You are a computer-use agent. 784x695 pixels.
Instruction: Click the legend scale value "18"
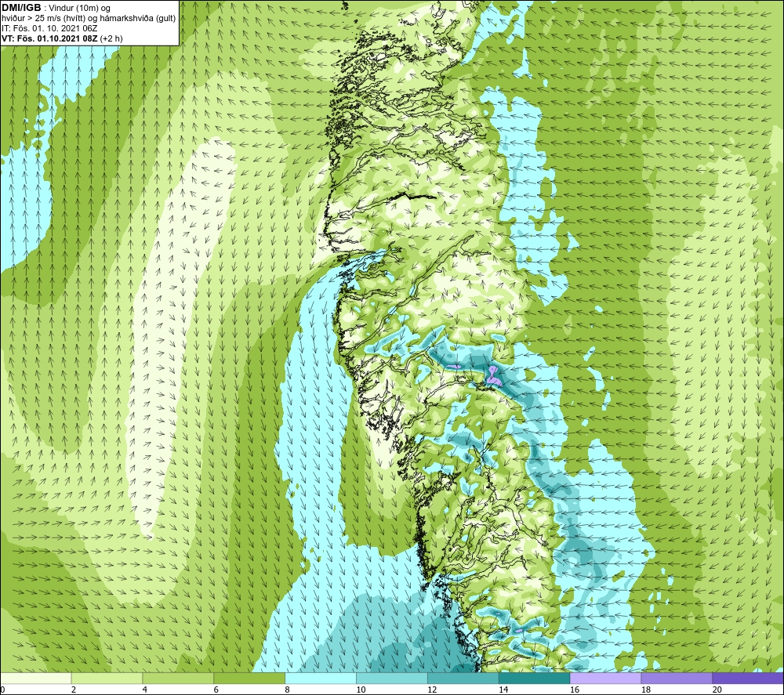(x=646, y=690)
